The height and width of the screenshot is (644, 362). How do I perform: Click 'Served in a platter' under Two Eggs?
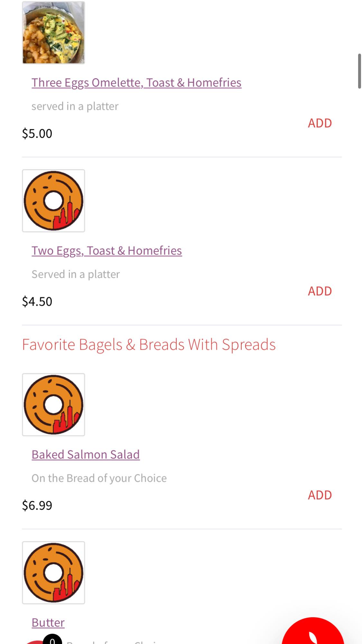tap(76, 274)
